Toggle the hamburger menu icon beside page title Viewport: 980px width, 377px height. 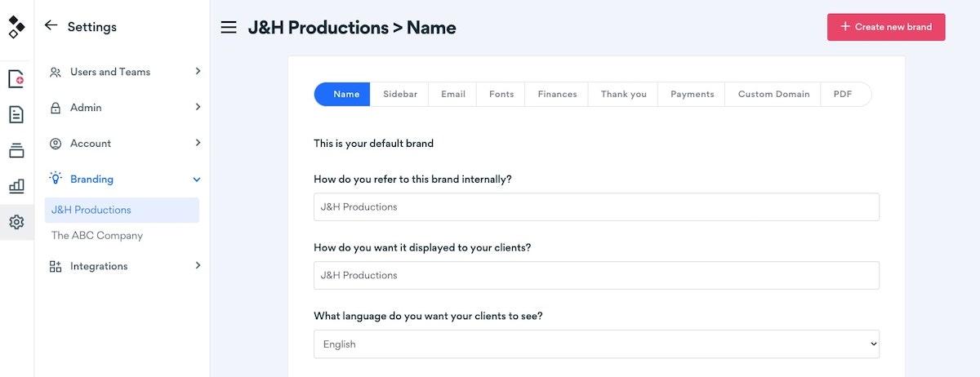pos(229,28)
